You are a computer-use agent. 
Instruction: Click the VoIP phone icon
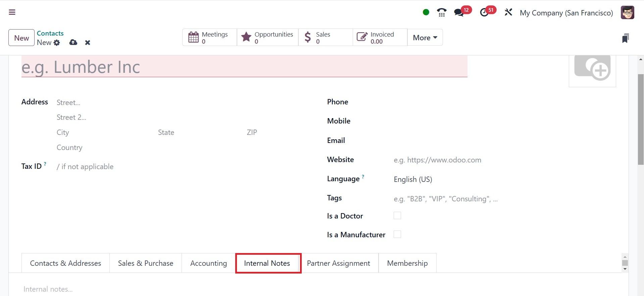pos(442,12)
